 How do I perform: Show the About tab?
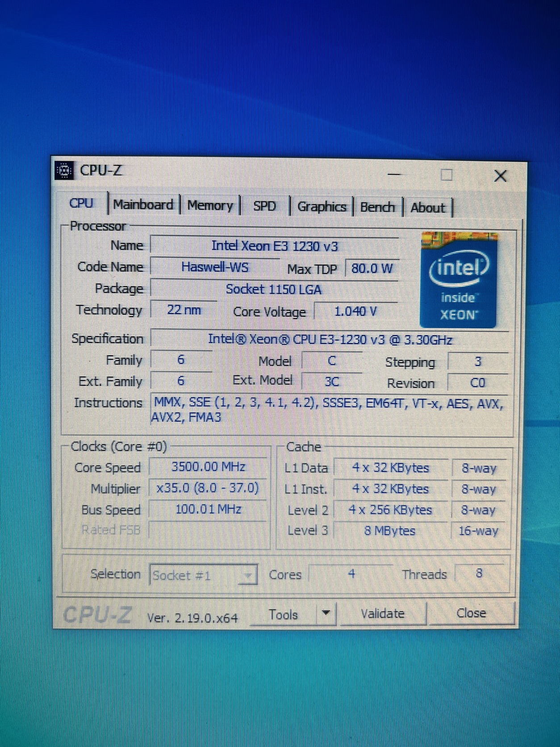coord(428,208)
